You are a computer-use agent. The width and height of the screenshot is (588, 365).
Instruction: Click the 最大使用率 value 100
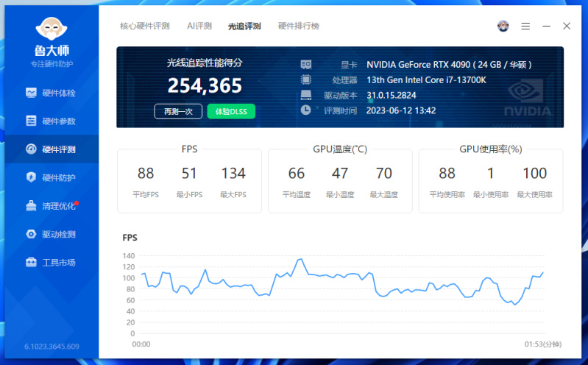(x=535, y=174)
